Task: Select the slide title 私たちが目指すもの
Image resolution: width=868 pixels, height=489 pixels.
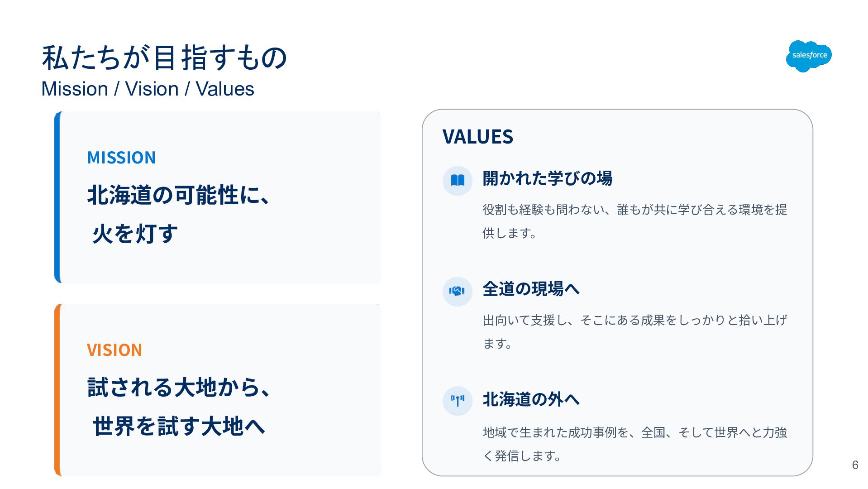Action: (164, 58)
